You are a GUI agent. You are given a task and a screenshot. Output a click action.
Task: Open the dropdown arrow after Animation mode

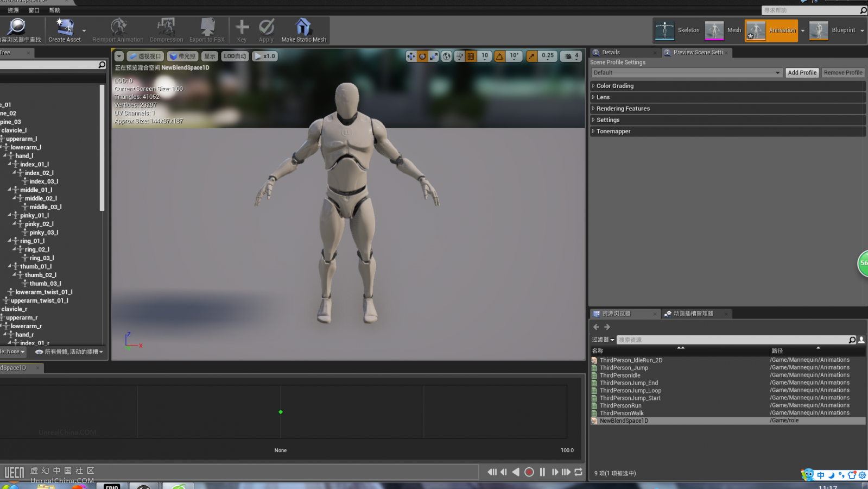803,30
